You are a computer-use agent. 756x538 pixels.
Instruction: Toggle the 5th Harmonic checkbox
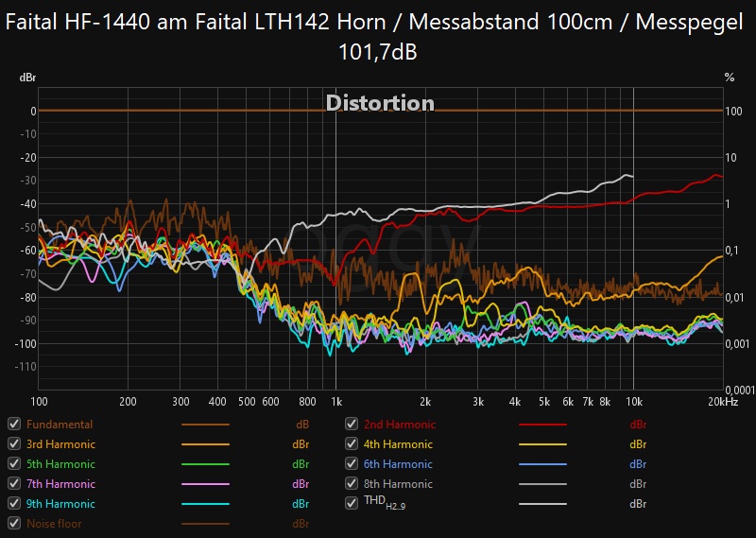[14, 463]
